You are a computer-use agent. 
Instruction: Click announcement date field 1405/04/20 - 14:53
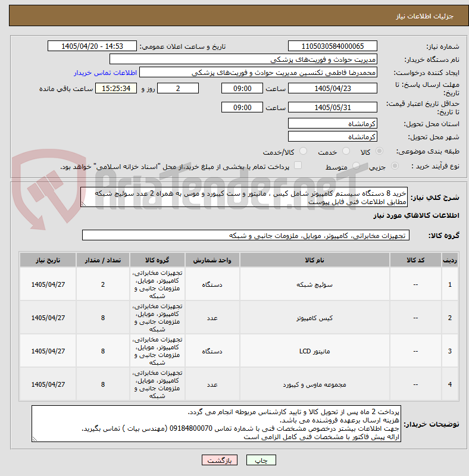92,46
